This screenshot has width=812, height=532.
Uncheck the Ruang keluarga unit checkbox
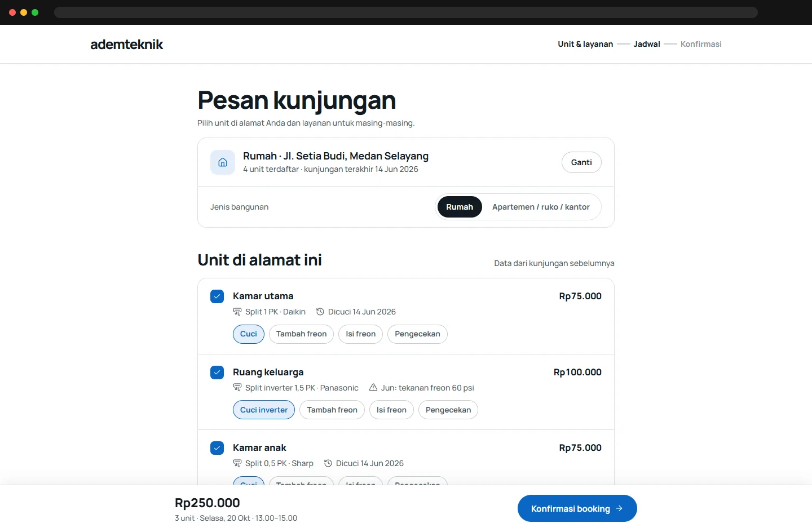pos(217,373)
